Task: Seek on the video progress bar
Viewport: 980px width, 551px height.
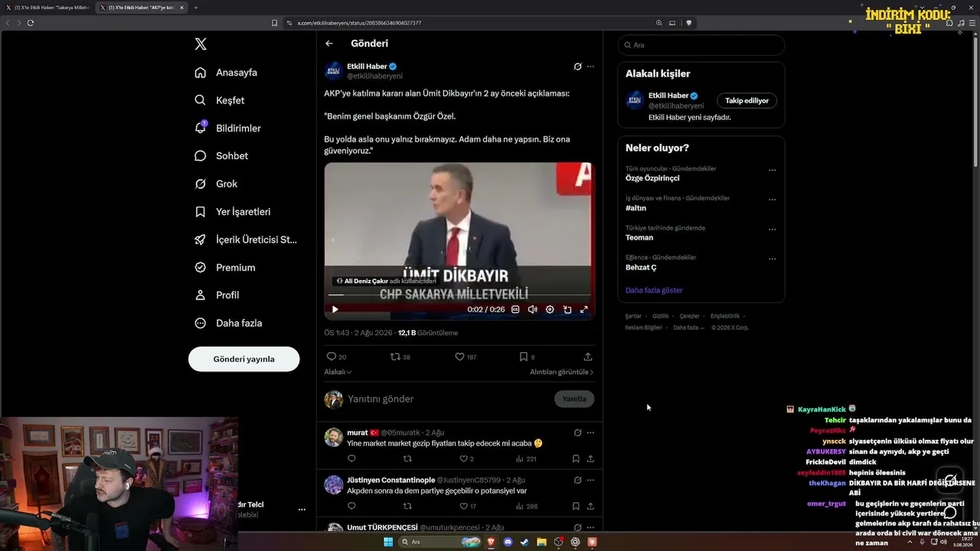Action: [x=459, y=295]
